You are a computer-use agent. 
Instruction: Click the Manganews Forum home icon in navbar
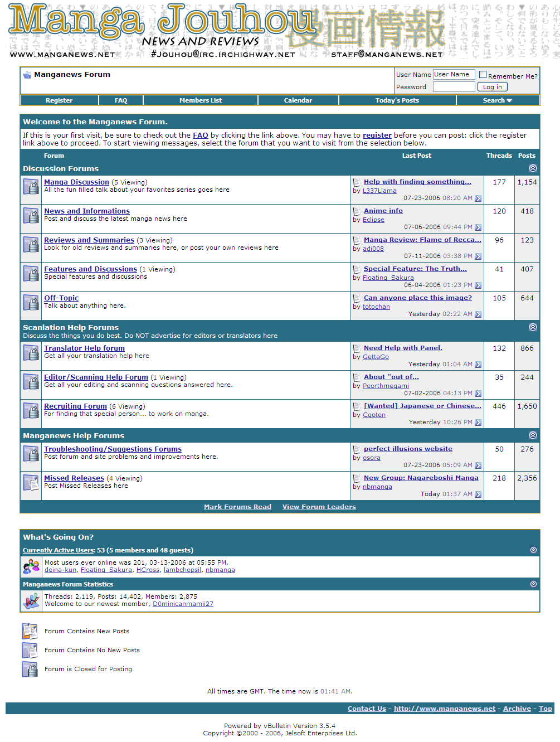click(x=27, y=75)
